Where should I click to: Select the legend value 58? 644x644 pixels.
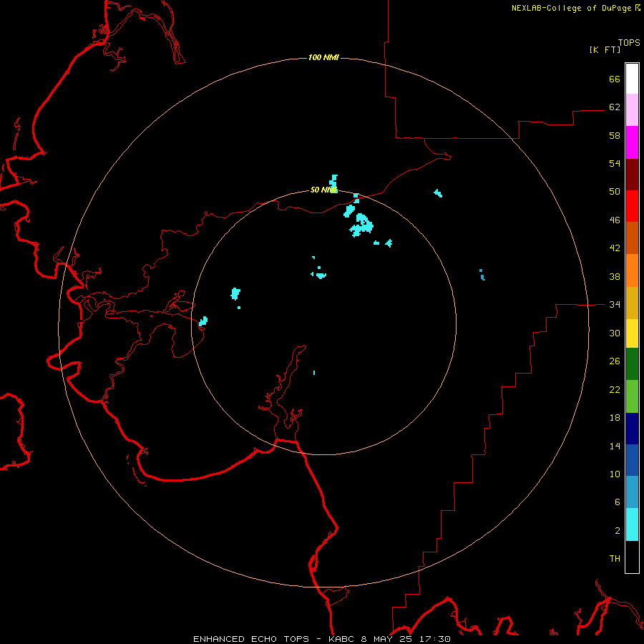coord(615,135)
